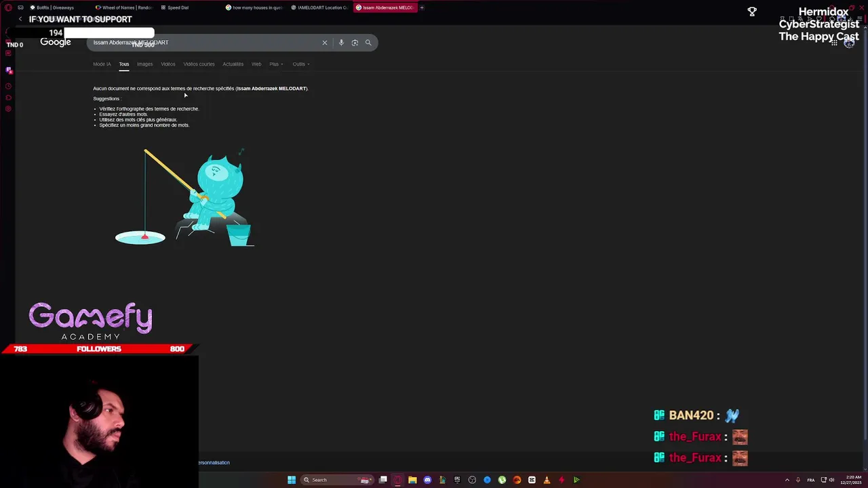Open the Vidéos results tab
Viewport: 868px width, 488px height.
pos(168,64)
